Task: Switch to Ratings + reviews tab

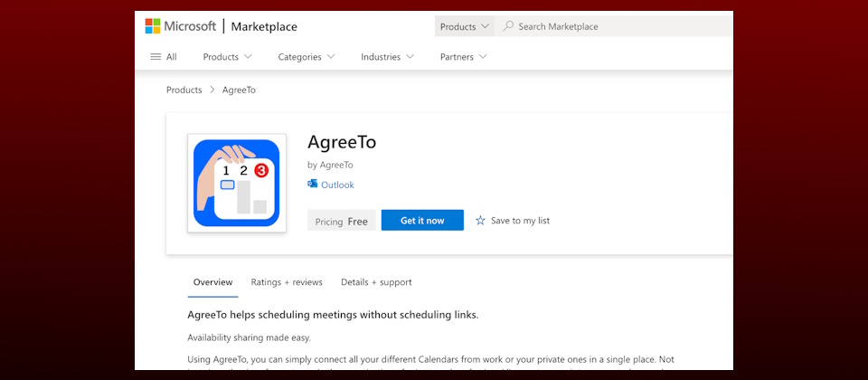Action: (x=287, y=282)
